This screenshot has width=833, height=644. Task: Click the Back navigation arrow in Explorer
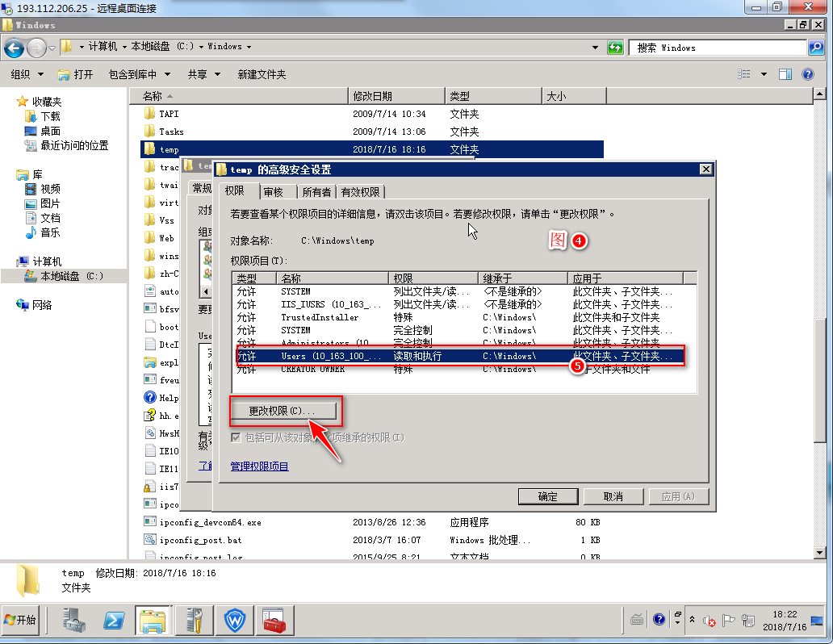[x=14, y=48]
